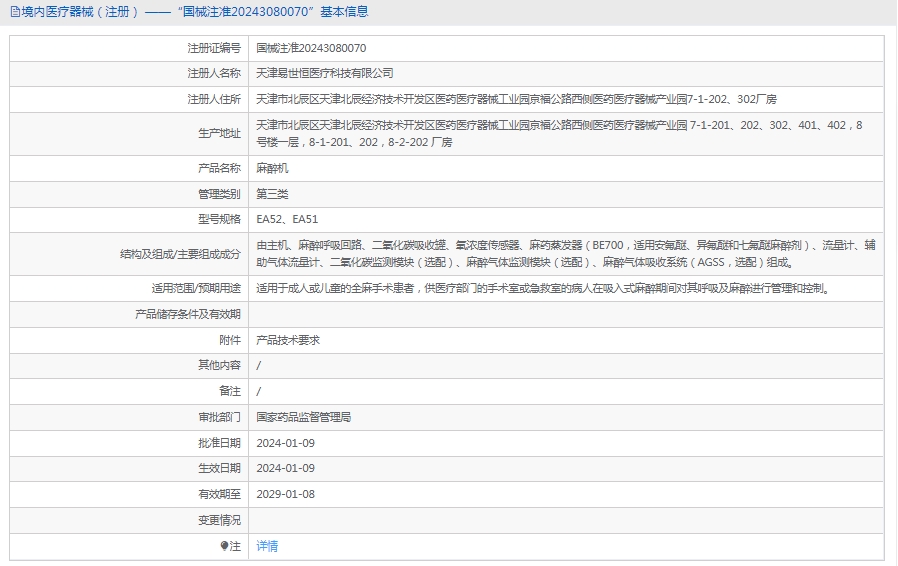
Task: Click approval department 国家药品监督管理局
Action: (304, 417)
